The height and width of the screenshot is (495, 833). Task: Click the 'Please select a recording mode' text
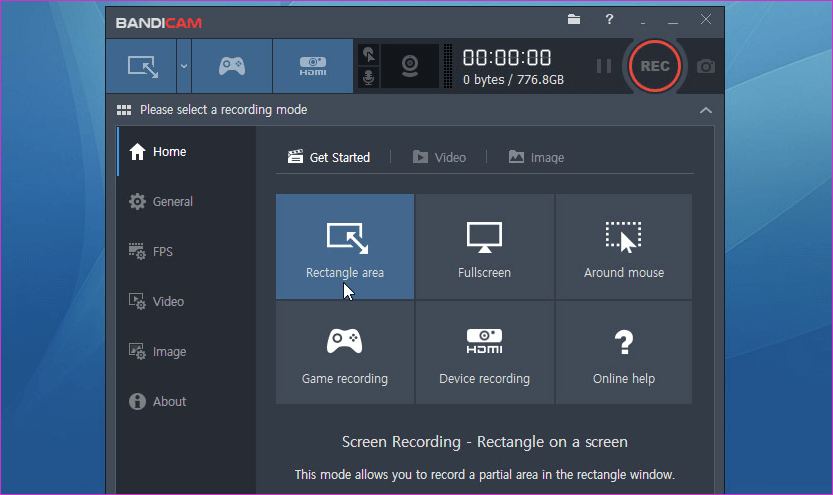(x=224, y=110)
